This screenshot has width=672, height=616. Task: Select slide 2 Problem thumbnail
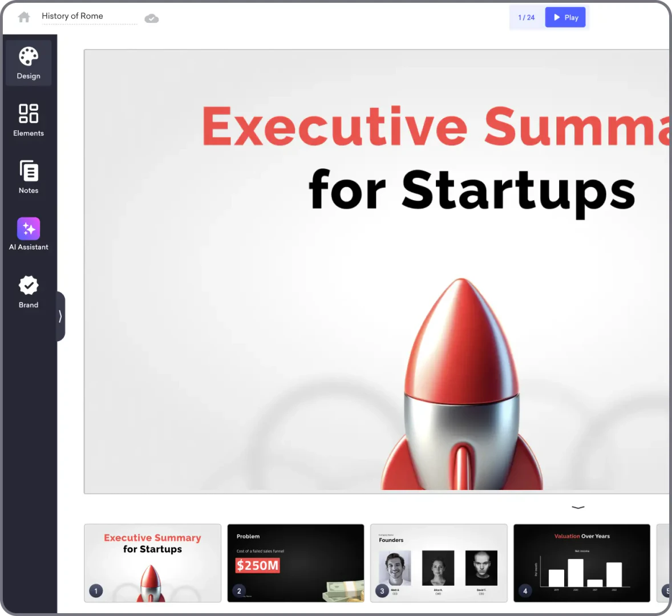pos(295,563)
